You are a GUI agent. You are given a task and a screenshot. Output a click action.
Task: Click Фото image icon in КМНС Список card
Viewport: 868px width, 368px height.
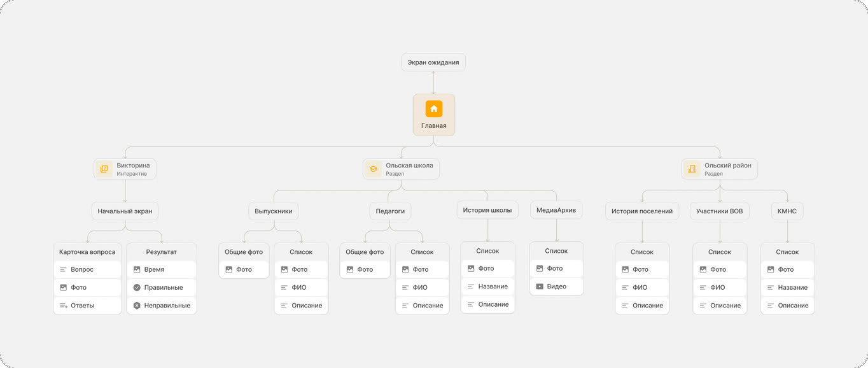[x=771, y=269]
